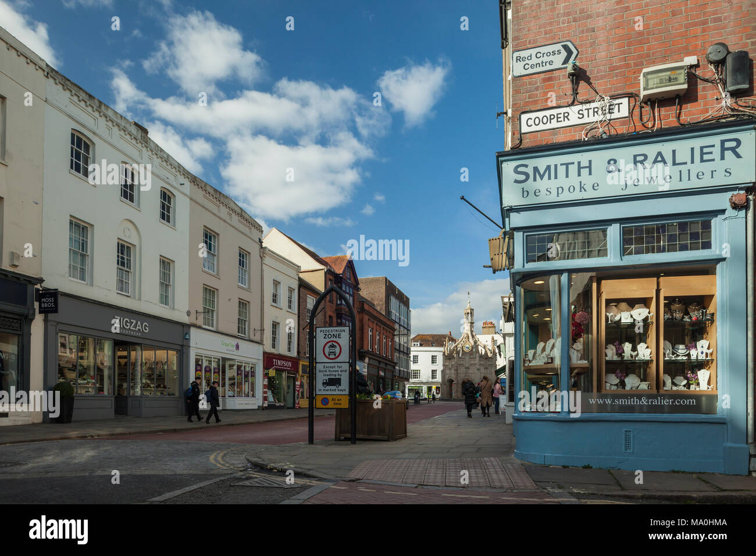The height and width of the screenshot is (556, 756).
Task: Click the "TIMPSON" red shop sign
Action: coord(282,363)
